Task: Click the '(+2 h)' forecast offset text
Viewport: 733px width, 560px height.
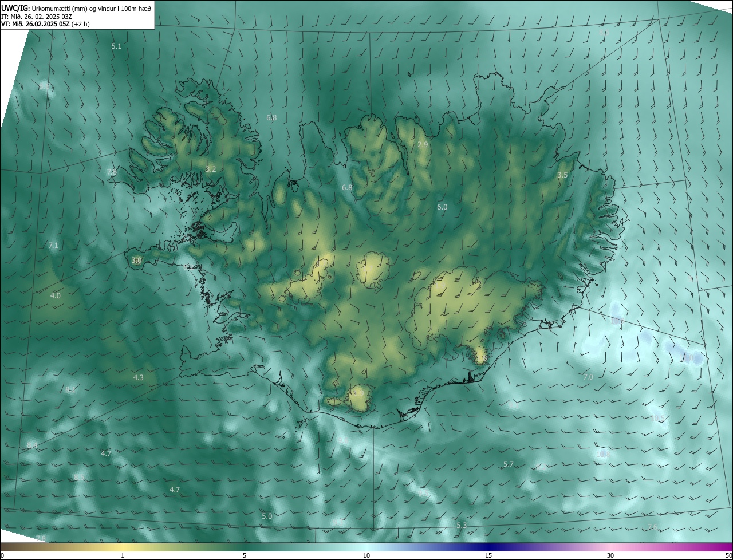Action: [81, 24]
